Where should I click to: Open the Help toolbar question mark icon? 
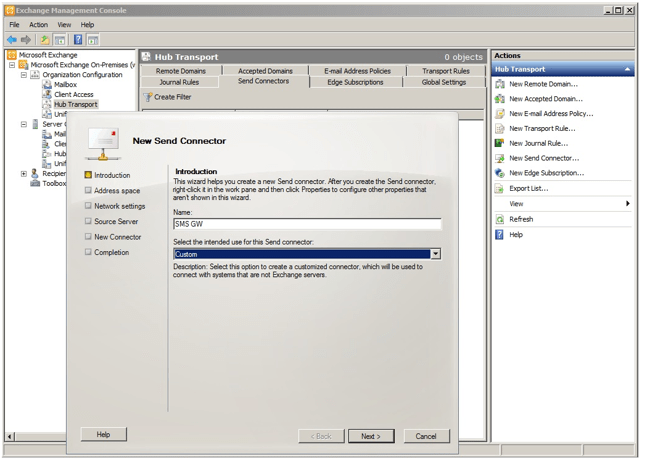coord(78,40)
